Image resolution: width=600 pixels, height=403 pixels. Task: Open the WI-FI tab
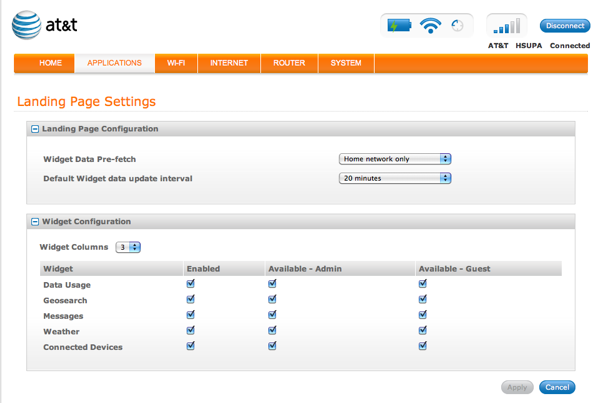pyautogui.click(x=176, y=63)
